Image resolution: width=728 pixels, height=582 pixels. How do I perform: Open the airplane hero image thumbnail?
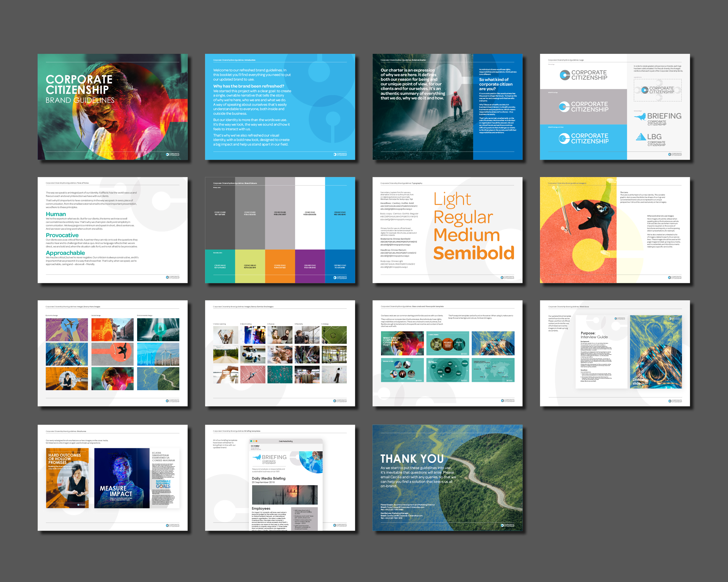(x=67, y=330)
